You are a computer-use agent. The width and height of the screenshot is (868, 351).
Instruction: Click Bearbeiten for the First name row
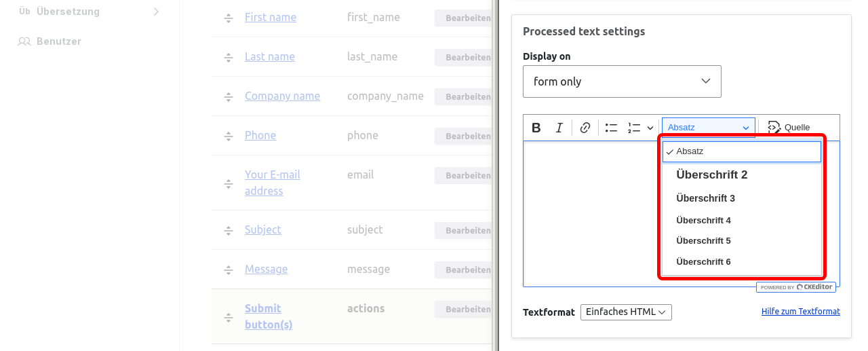[x=464, y=18]
